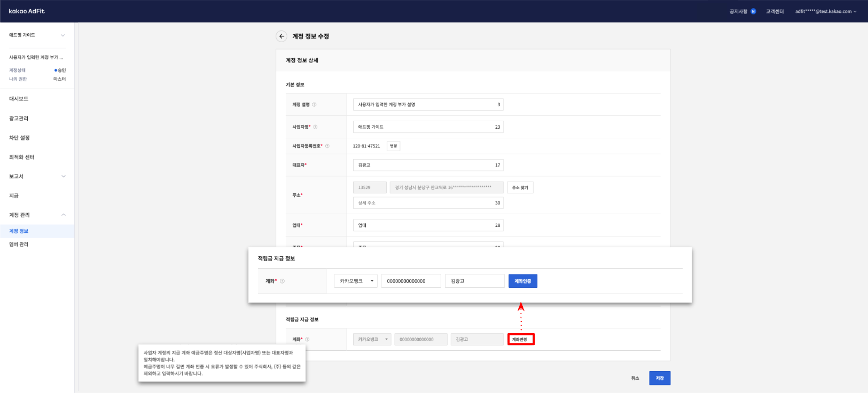Click the blue 저장 button
This screenshot has width=868, height=393.
659,378
